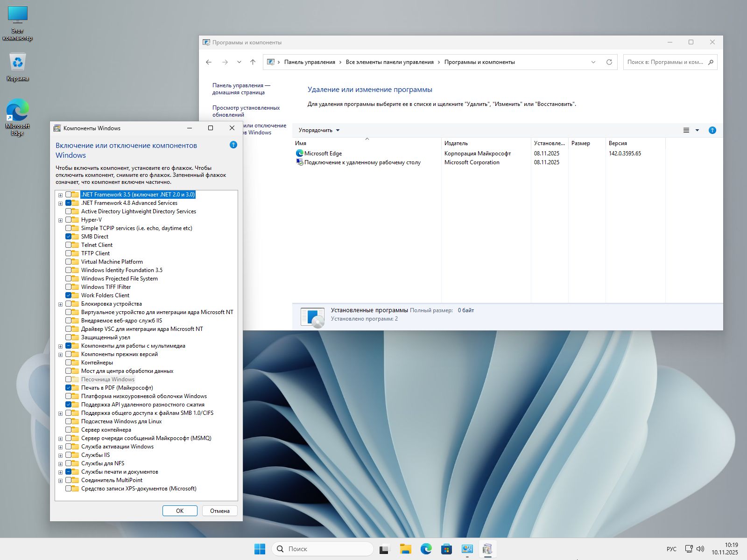Open File Explorer from the taskbar
This screenshot has height=560, width=747.
tap(405, 549)
